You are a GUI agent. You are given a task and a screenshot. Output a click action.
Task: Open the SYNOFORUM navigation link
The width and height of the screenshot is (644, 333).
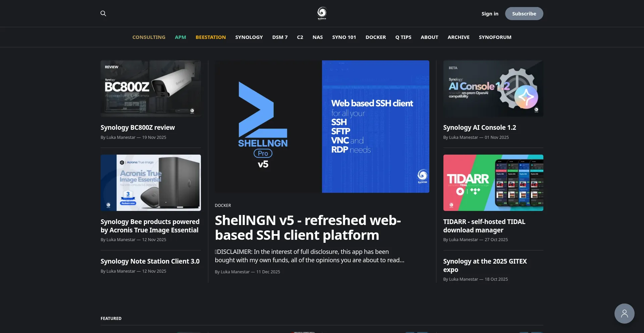[x=495, y=37]
